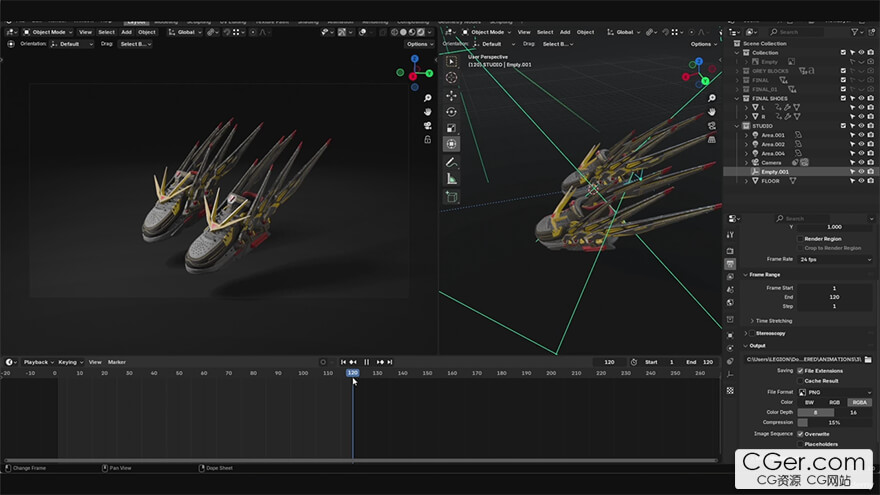Choose the Select Box tool in right viewport
Screen dimensions: 880x495
451,61
